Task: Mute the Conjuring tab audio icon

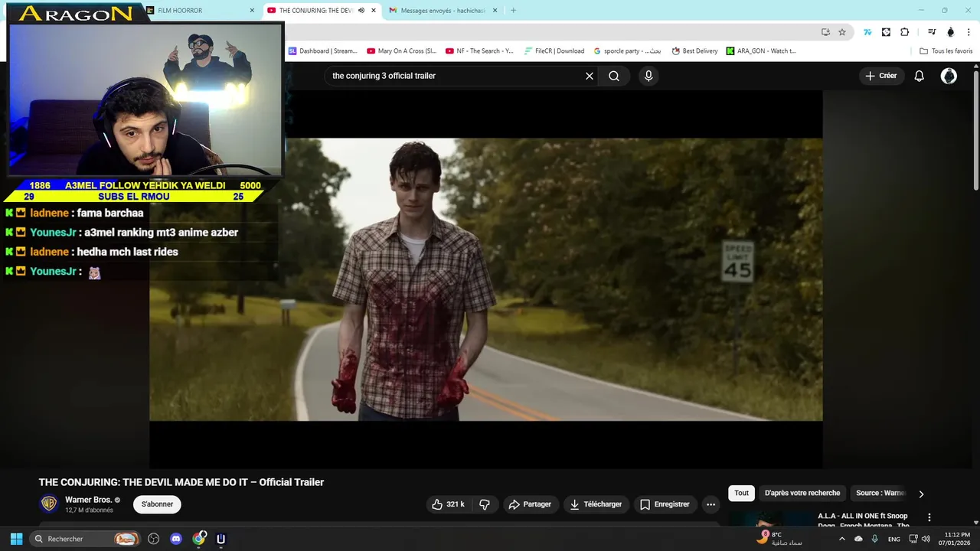Action: (x=361, y=11)
